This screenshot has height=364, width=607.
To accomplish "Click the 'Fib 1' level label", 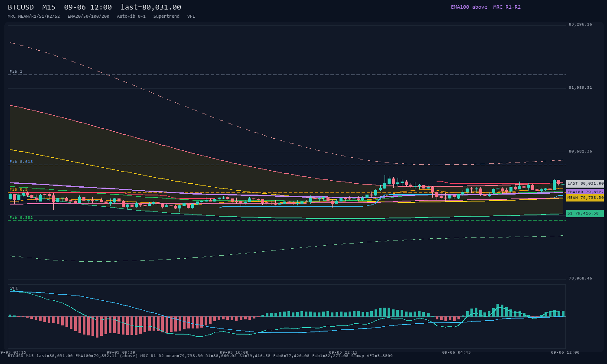I will pyautogui.click(x=16, y=71).
